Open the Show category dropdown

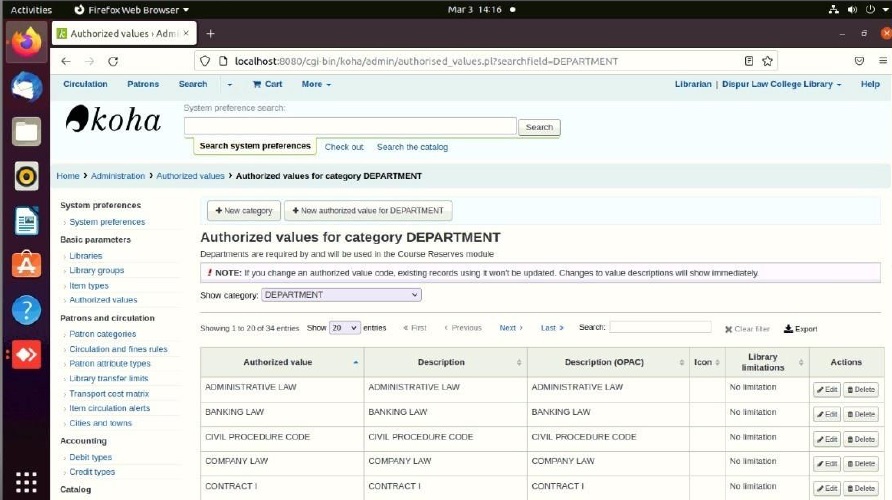point(341,295)
